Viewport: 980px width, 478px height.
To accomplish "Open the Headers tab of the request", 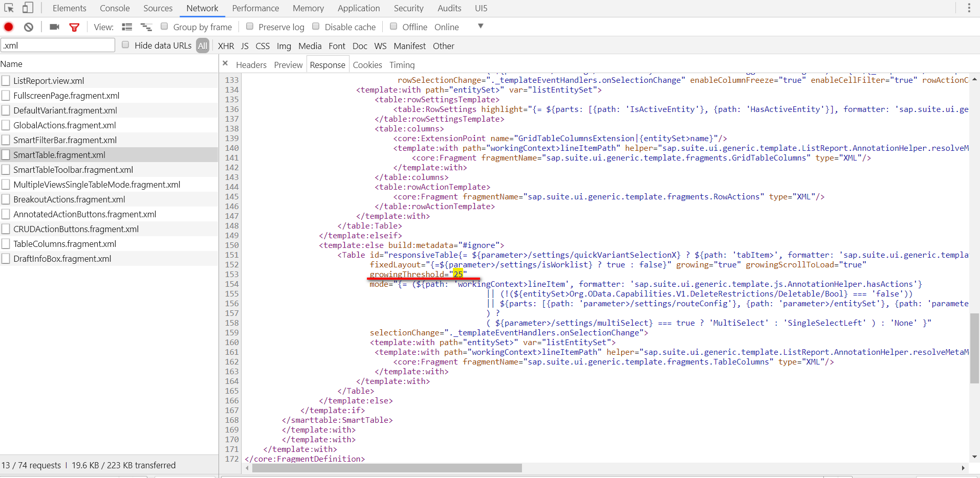I will [x=251, y=65].
